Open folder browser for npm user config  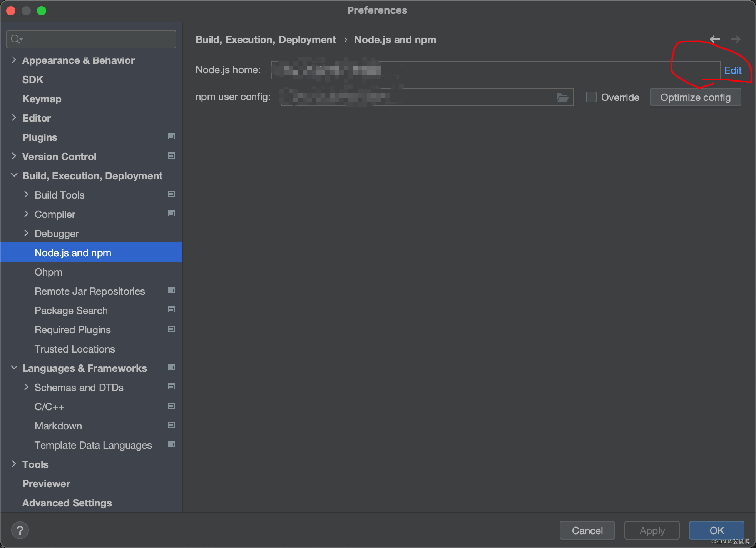coord(562,97)
